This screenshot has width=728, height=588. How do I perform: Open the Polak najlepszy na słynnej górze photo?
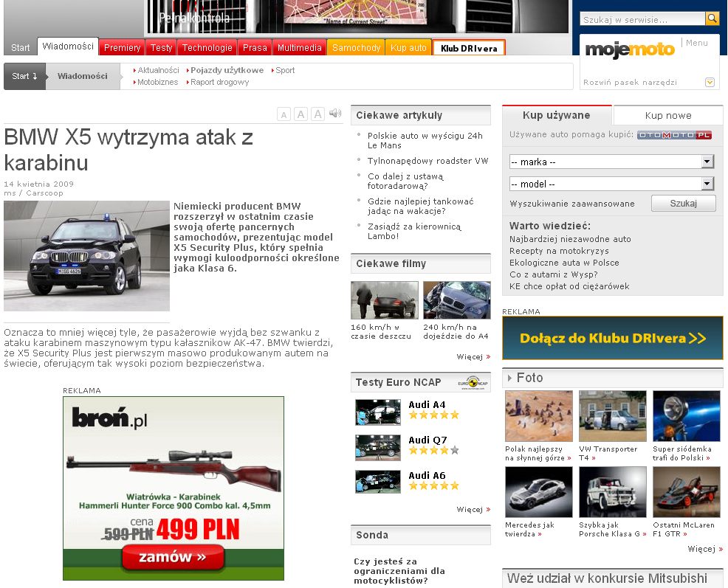[x=538, y=416]
